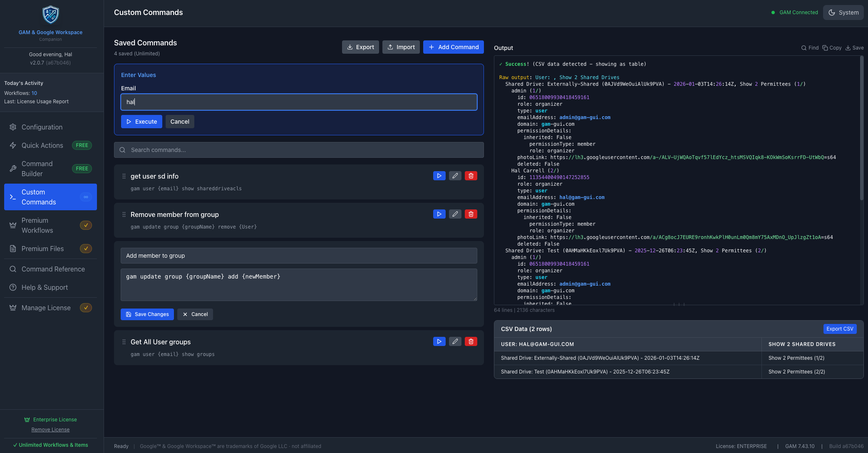
Task: Save the output to file
Action: click(x=854, y=48)
